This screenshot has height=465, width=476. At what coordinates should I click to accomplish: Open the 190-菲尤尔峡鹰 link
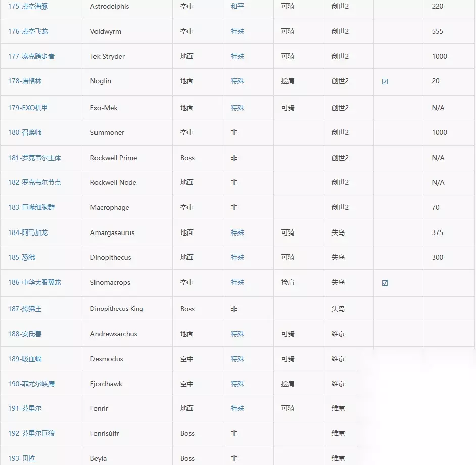point(31,384)
